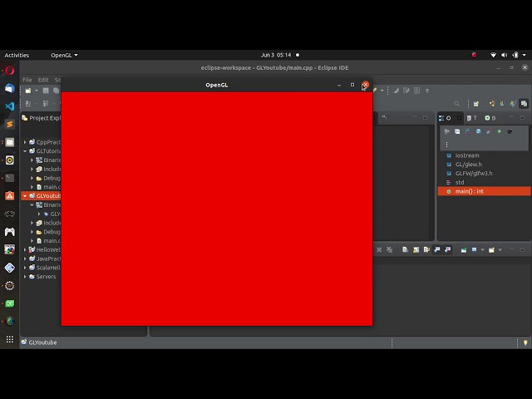Open Terminal from the dock

tap(9, 178)
